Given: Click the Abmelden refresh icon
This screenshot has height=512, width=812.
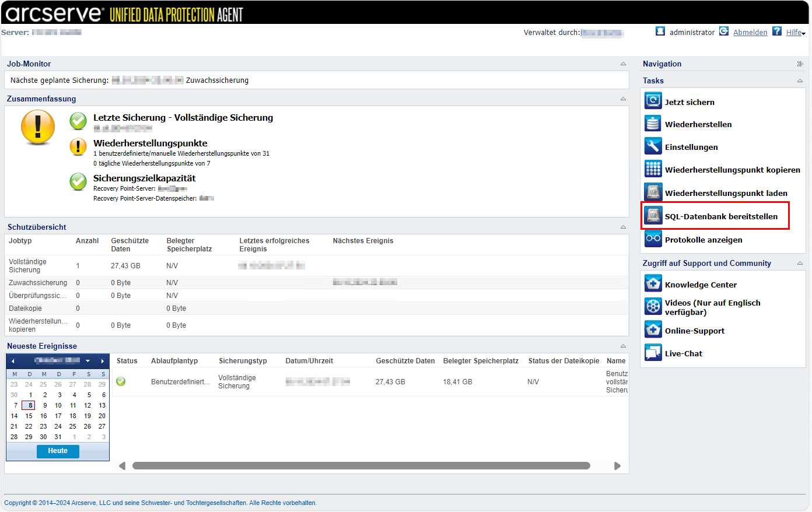Looking at the screenshot, I should tap(724, 31).
